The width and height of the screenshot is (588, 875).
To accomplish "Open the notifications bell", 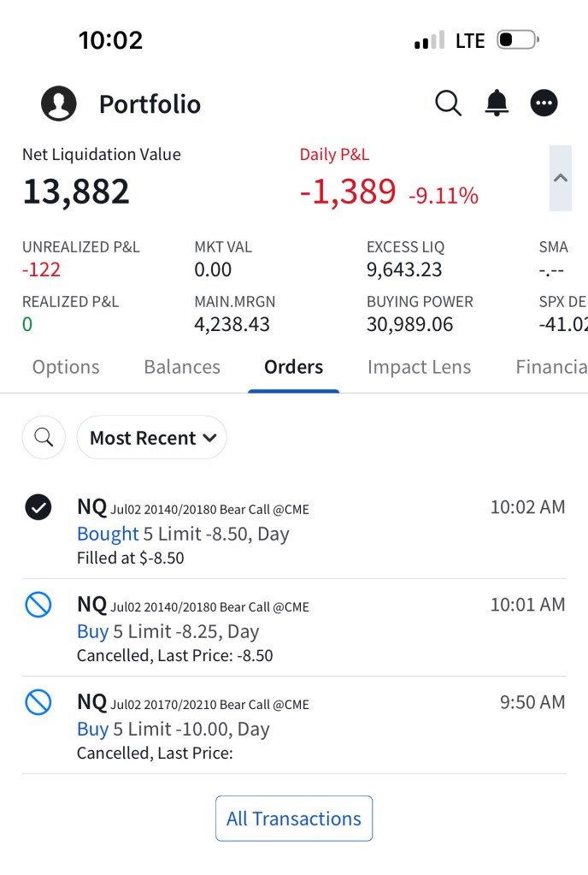I will click(497, 103).
